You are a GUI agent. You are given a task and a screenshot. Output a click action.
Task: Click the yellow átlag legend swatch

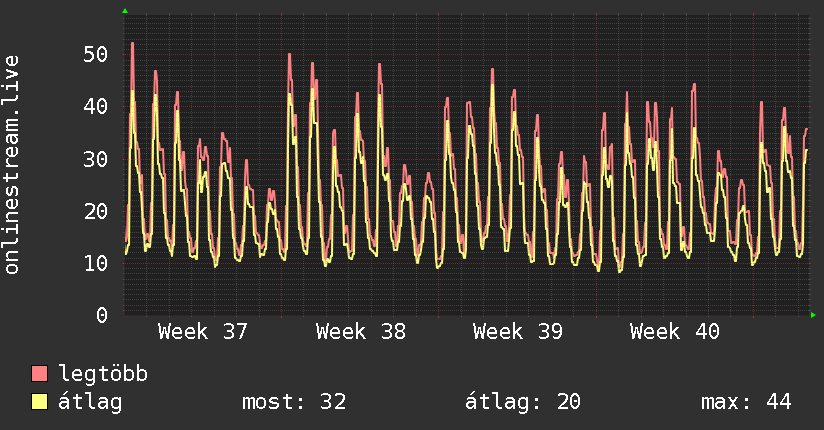(39, 402)
